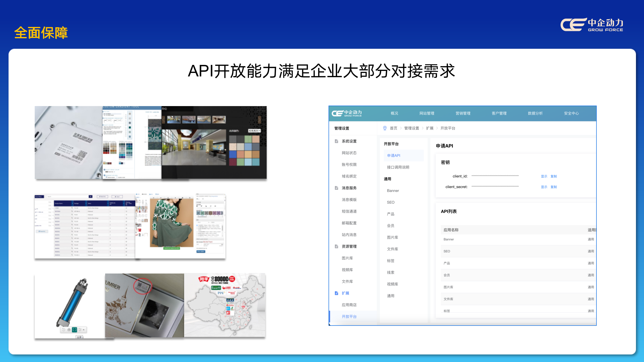Click the 消息服务 document icon
The width and height of the screenshot is (644, 362).
coord(336,188)
